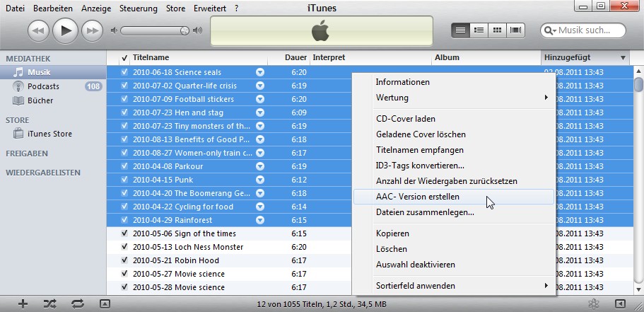Open the arrow menu beside 'Football stickers'

coord(260,99)
